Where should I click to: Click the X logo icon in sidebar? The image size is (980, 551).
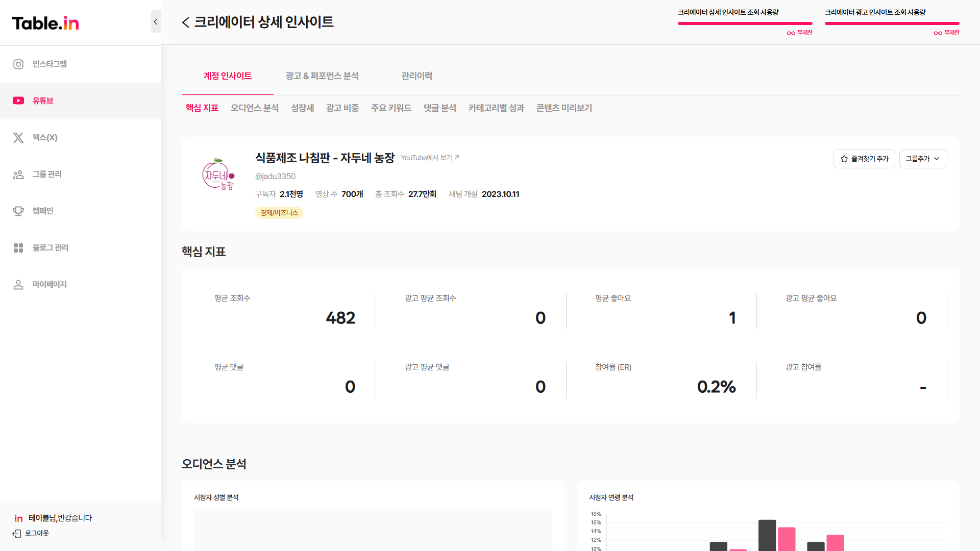coord(18,138)
